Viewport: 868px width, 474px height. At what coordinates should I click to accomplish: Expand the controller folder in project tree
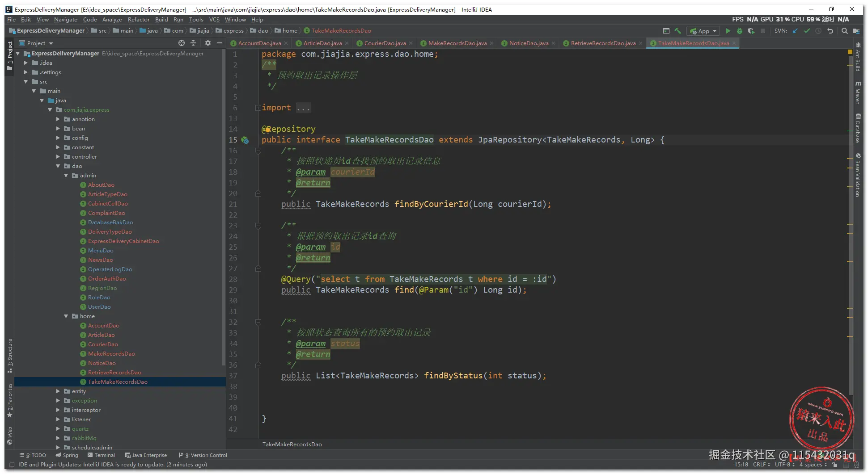click(x=58, y=157)
